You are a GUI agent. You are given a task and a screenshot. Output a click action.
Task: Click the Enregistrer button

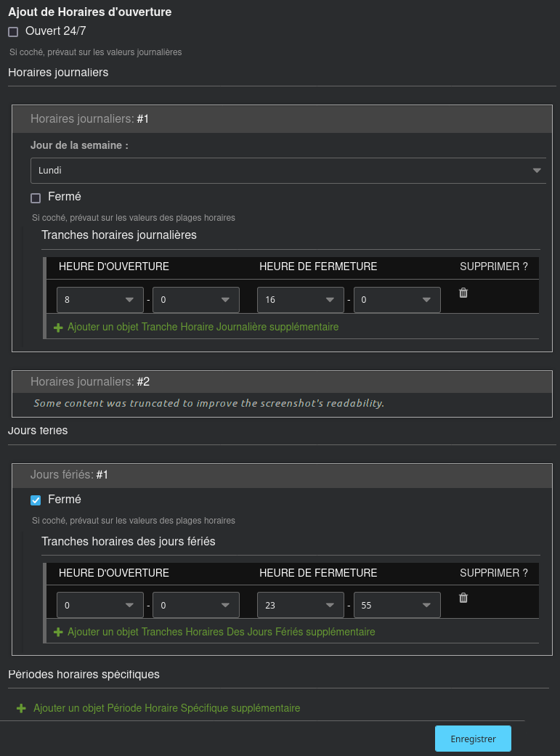point(473,739)
